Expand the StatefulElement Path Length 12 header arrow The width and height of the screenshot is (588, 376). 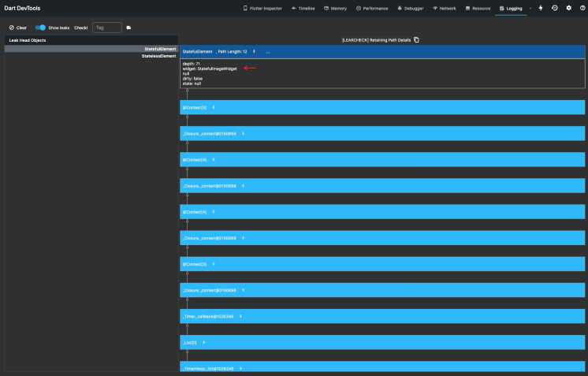tap(254, 51)
